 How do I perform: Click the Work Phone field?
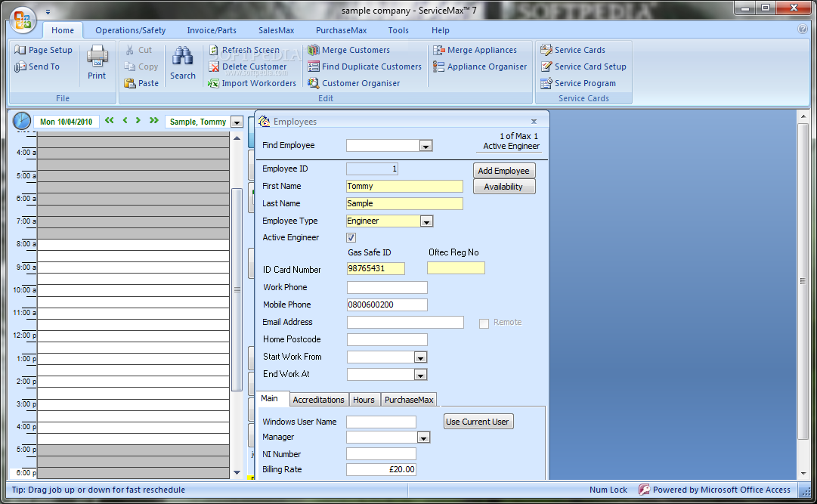point(387,288)
